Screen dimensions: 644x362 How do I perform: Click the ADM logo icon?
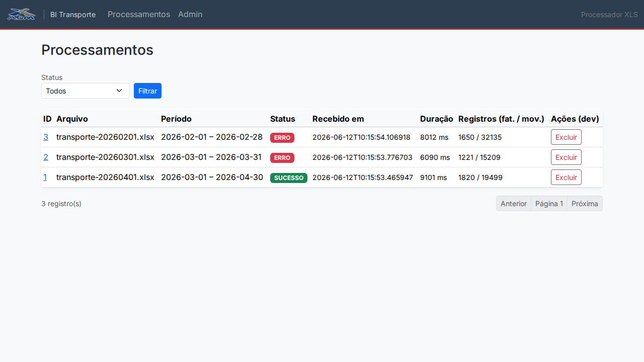pyautogui.click(x=21, y=14)
